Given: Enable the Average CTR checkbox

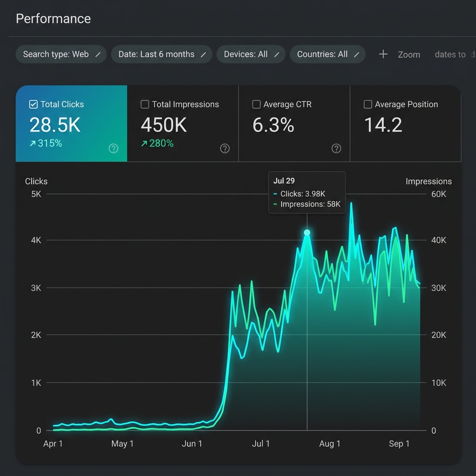Looking at the screenshot, I should (256, 104).
